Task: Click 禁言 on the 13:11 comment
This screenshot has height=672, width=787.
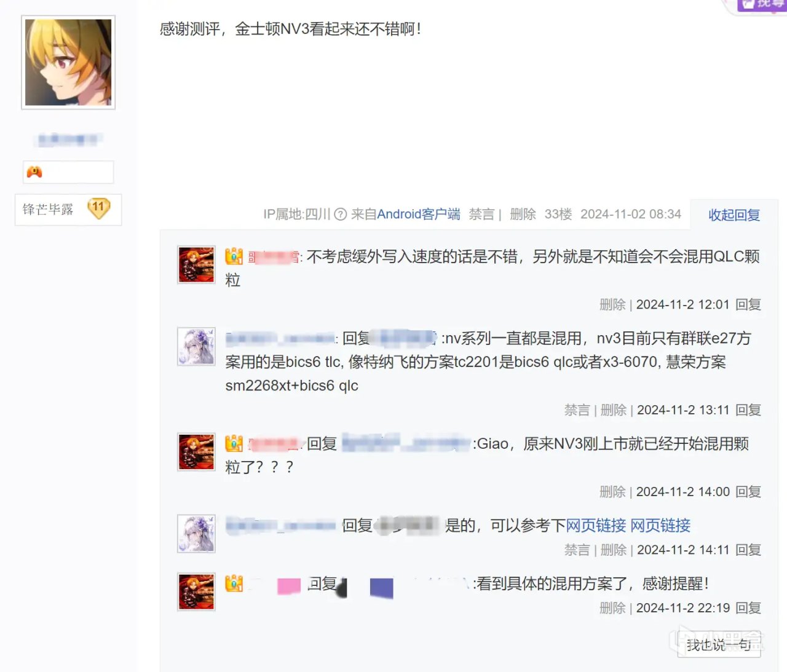Action: tap(577, 410)
